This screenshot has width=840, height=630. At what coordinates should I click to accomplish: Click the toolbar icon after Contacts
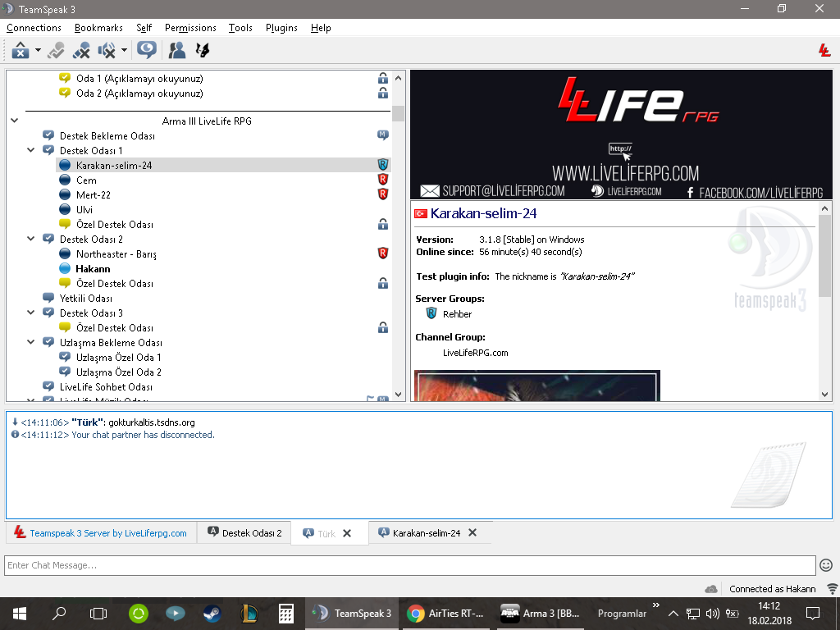[x=203, y=50]
